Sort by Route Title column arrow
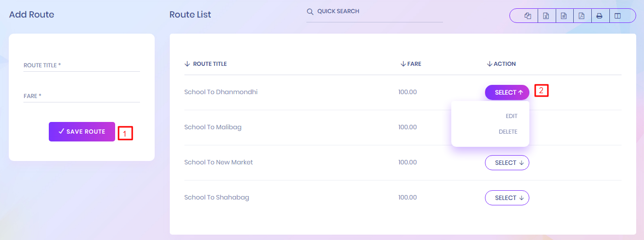 click(187, 64)
